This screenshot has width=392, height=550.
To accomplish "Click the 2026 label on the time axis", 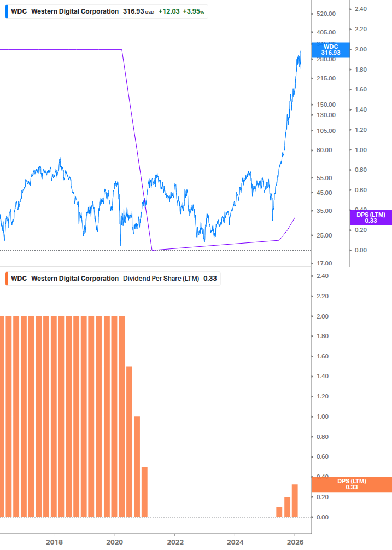I will pos(295,542).
